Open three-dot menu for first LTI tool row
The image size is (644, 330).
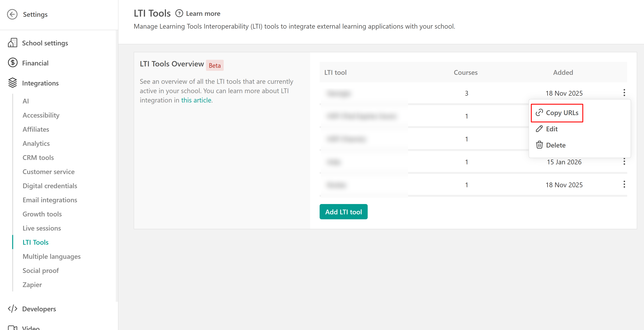tap(624, 93)
